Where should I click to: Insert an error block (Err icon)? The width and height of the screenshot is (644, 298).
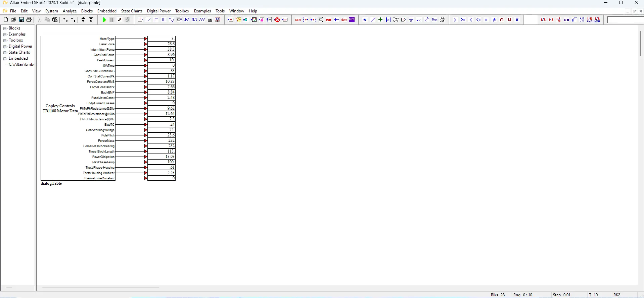(285, 20)
